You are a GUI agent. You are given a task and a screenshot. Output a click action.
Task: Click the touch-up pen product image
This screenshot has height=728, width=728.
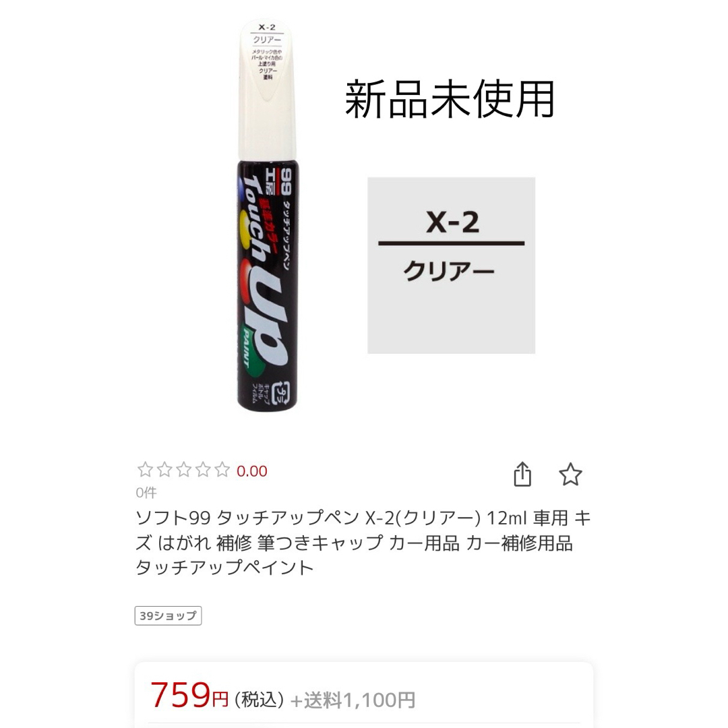(x=267, y=216)
